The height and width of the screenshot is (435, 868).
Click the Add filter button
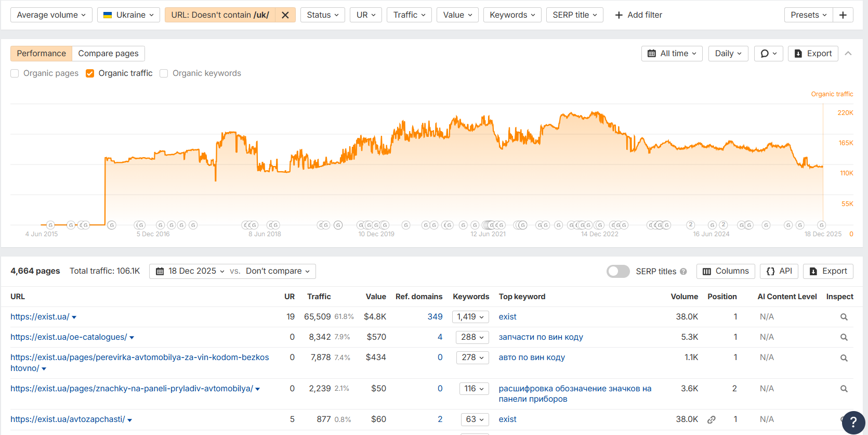pyautogui.click(x=638, y=15)
